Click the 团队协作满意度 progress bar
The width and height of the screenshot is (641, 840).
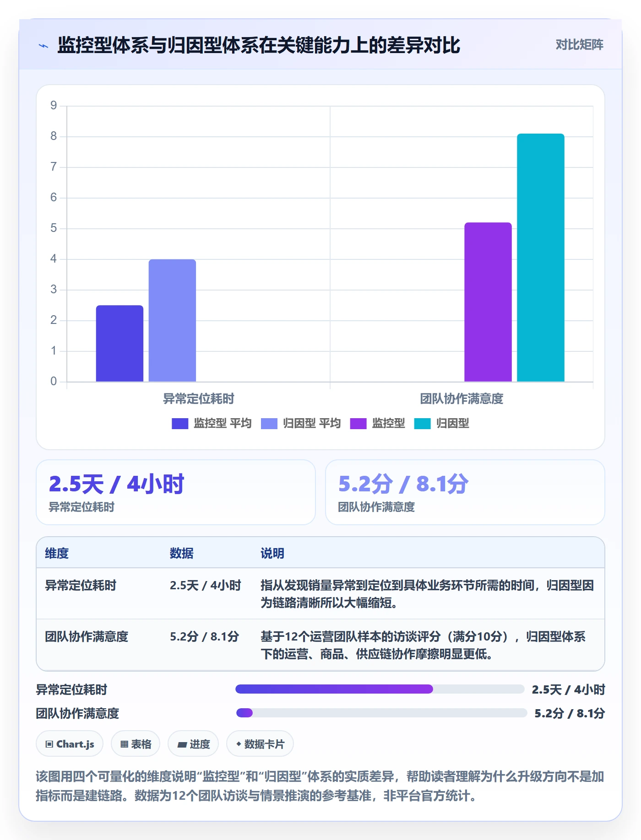[x=381, y=713]
